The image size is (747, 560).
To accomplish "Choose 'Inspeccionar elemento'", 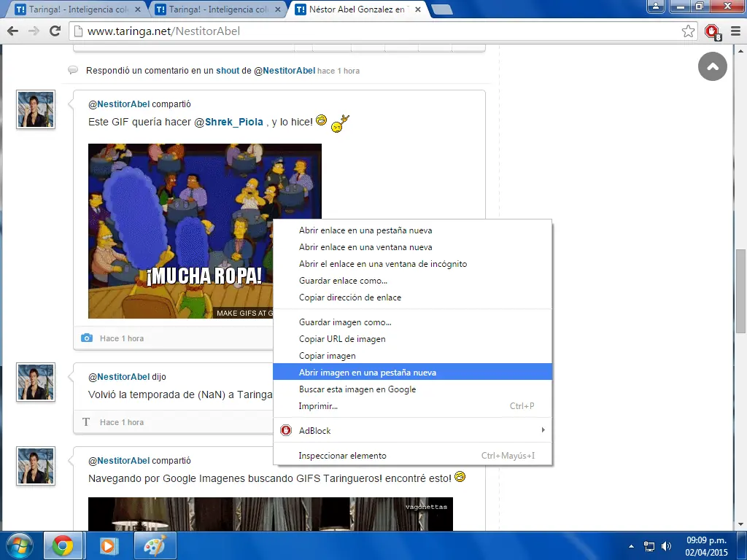I will [413, 456].
